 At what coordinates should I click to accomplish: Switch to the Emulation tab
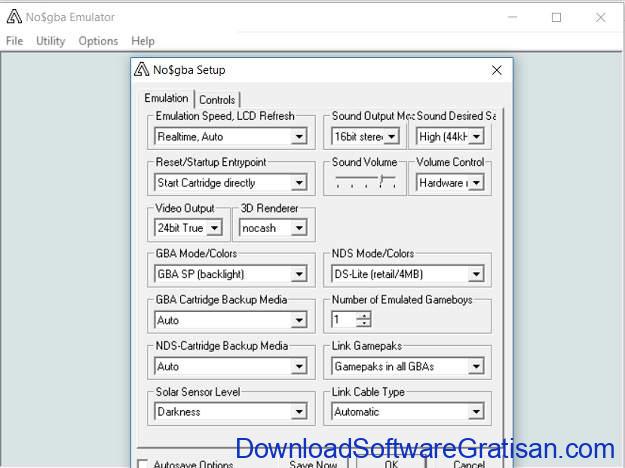pos(166,98)
